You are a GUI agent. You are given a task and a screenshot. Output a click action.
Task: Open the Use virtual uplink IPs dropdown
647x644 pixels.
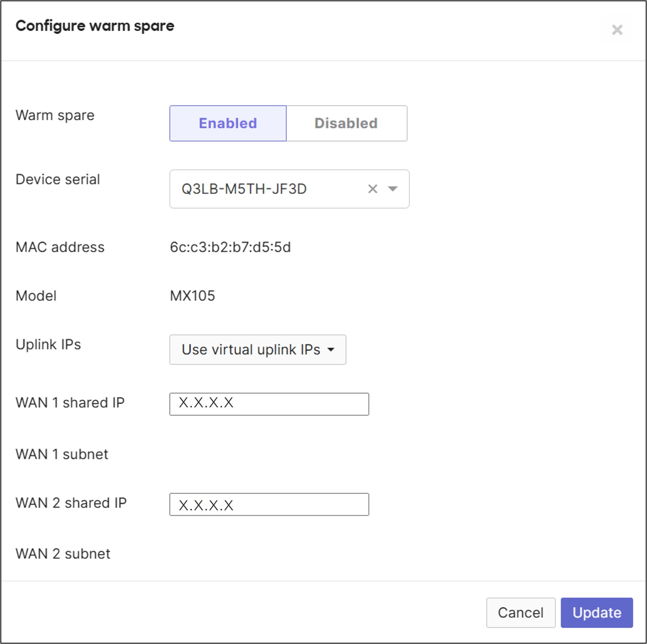click(x=257, y=349)
